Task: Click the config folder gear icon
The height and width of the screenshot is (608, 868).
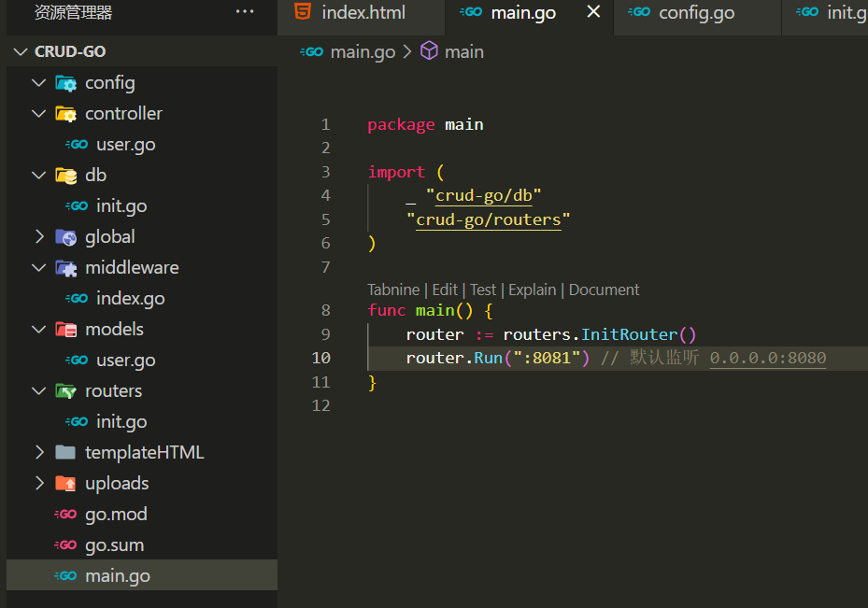Action: [66, 83]
